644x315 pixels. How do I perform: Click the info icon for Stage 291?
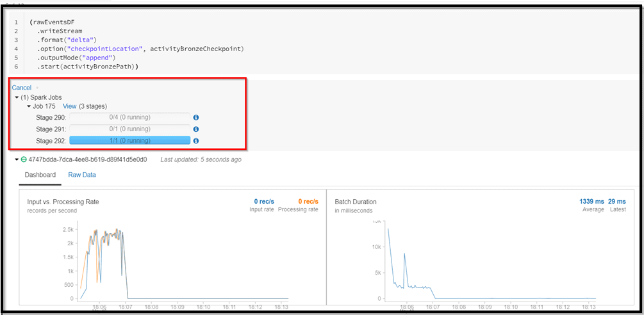click(x=196, y=129)
